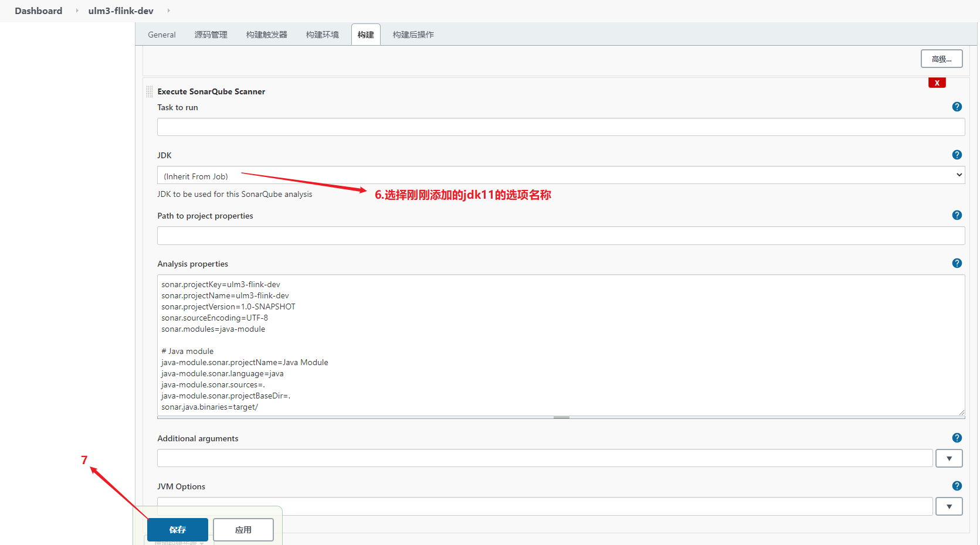Switch to the 构建环境 tab
The height and width of the screenshot is (545, 980).
pos(323,35)
